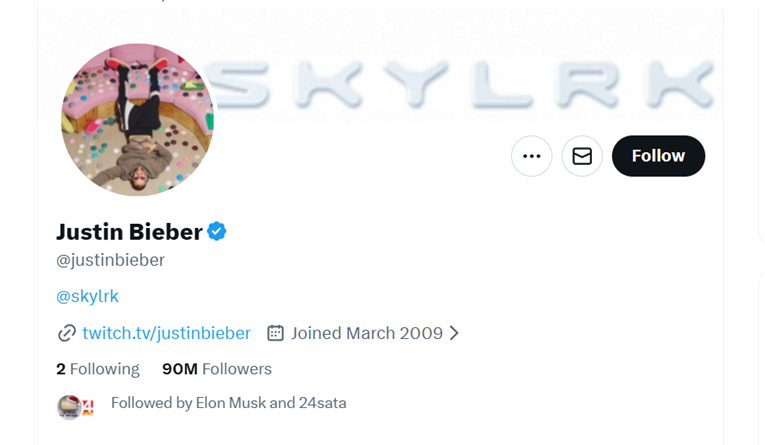View the 2 Following list

(98, 369)
